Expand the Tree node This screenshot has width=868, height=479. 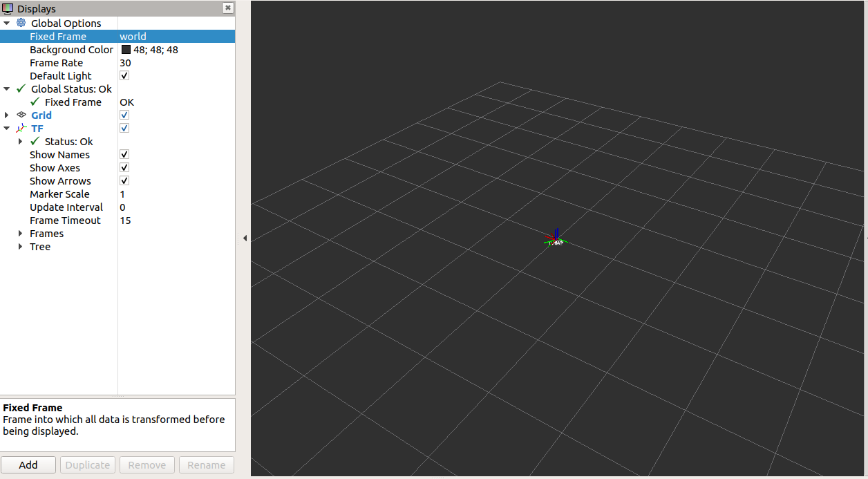point(21,246)
